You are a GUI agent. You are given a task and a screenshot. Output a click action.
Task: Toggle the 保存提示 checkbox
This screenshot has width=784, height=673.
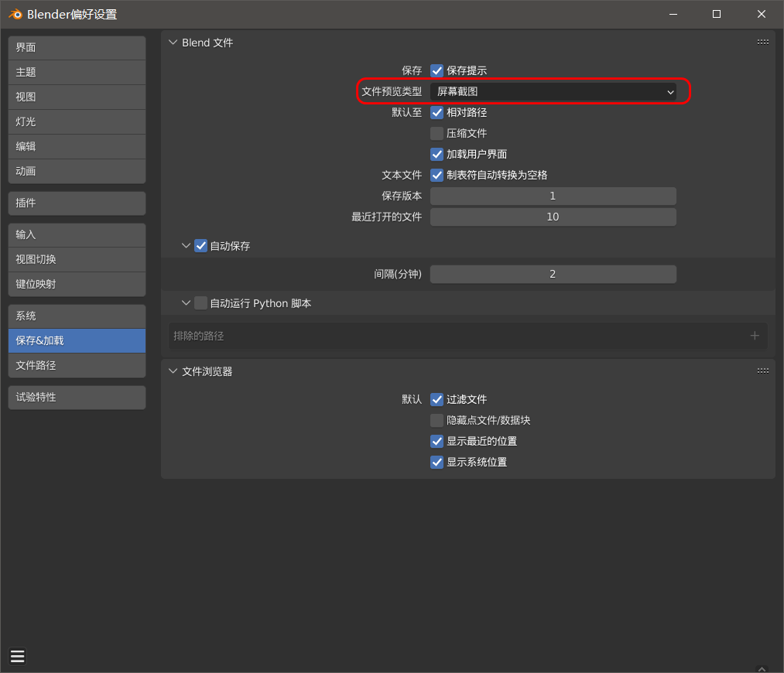pos(437,70)
